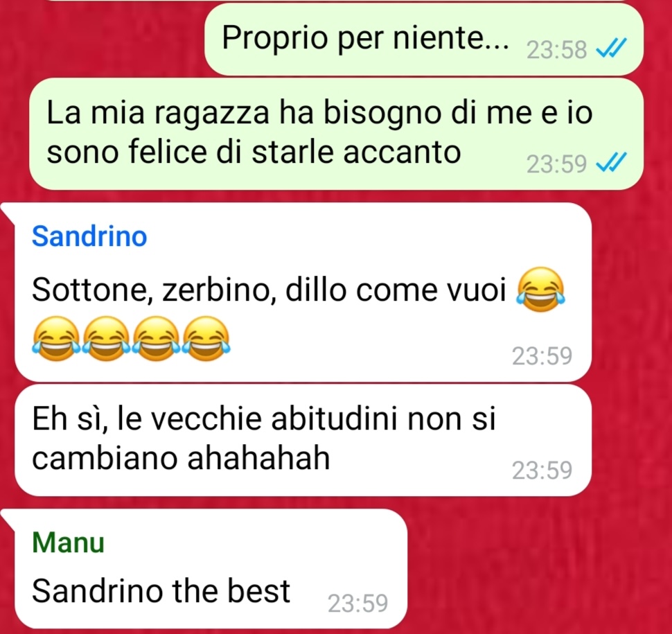
Task: Tap the second laughing emoji on second row
Action: coord(106,338)
